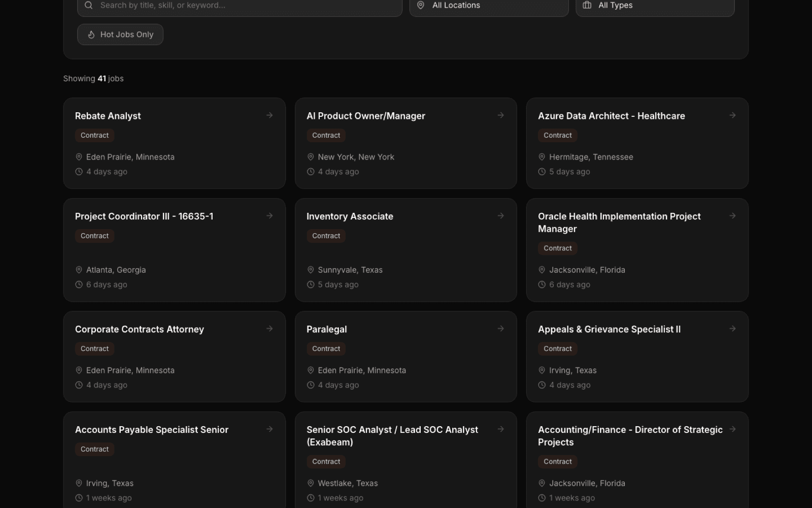Click pin icon beside New York, New York

[x=311, y=157]
